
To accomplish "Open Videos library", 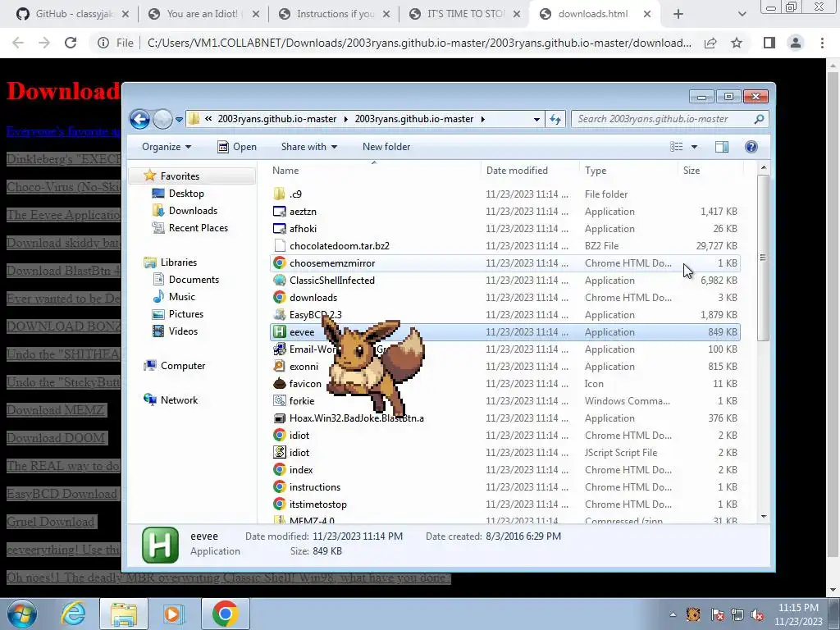I will click(x=183, y=331).
